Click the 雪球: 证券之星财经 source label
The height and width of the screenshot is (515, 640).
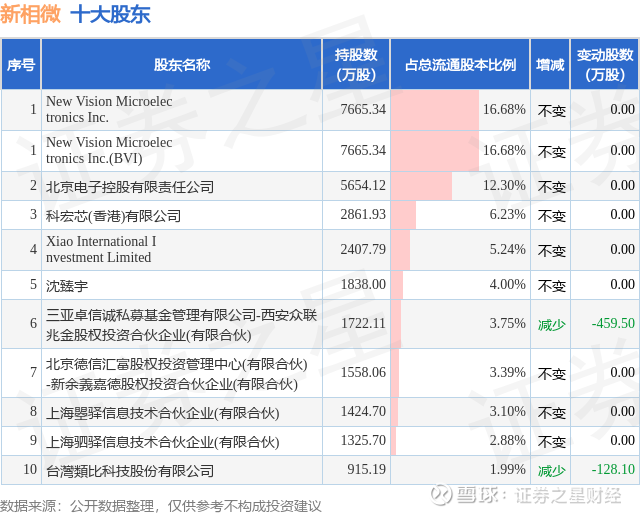pos(539,495)
